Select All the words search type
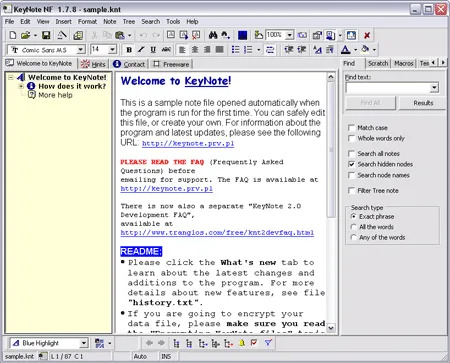Screen dimensions: 450x363 [x=353, y=227]
